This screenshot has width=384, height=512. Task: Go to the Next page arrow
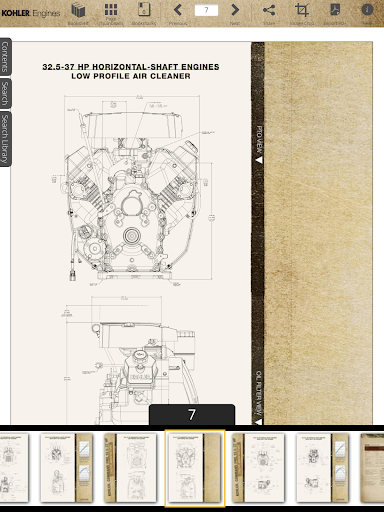click(x=235, y=10)
